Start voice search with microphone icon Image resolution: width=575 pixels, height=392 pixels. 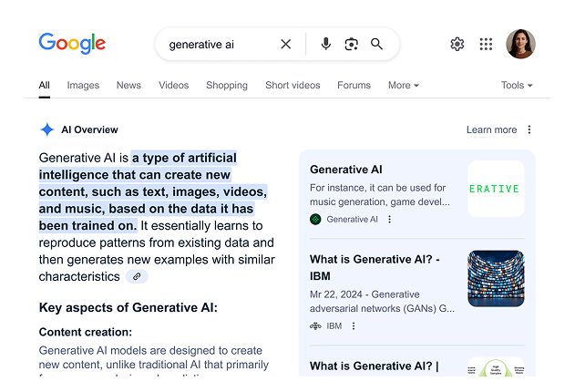pyautogui.click(x=325, y=44)
